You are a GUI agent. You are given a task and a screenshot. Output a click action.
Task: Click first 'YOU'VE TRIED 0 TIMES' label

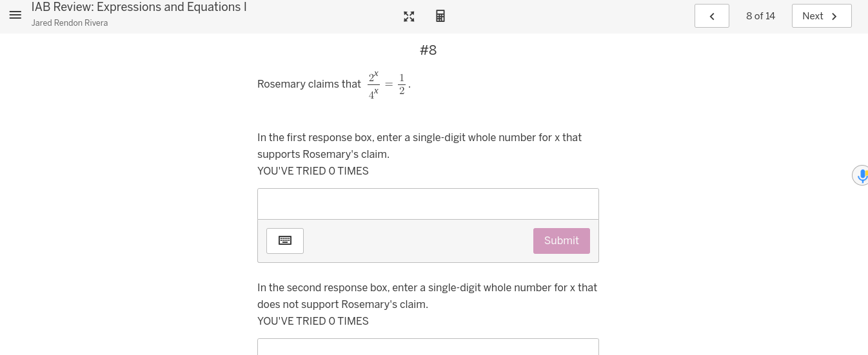(x=313, y=171)
